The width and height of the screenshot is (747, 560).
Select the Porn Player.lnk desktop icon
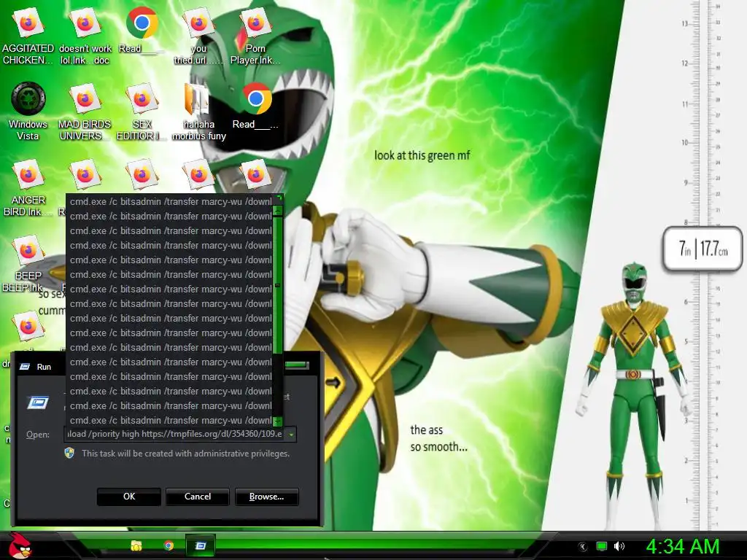coord(255,37)
